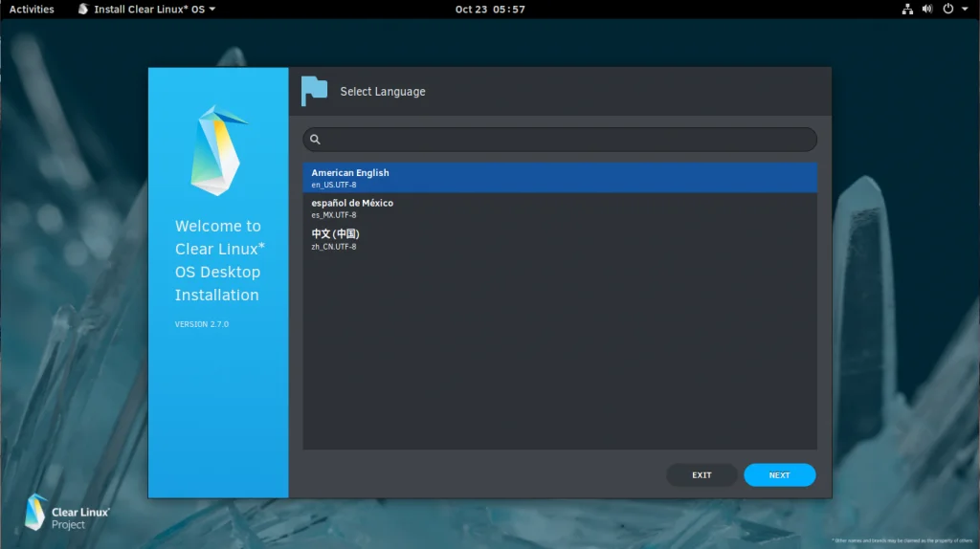
Task: Expand the system menu arrow in top bar
Action: pyautogui.click(x=965, y=10)
